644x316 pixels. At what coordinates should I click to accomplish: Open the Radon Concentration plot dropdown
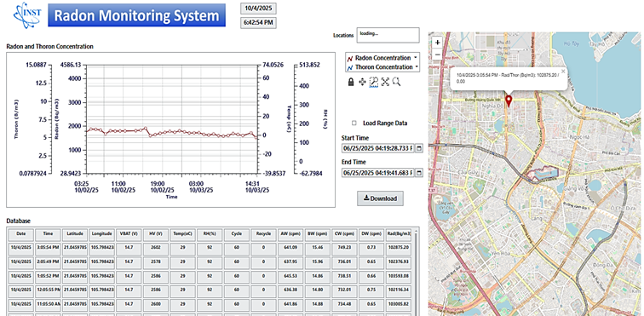click(416, 58)
